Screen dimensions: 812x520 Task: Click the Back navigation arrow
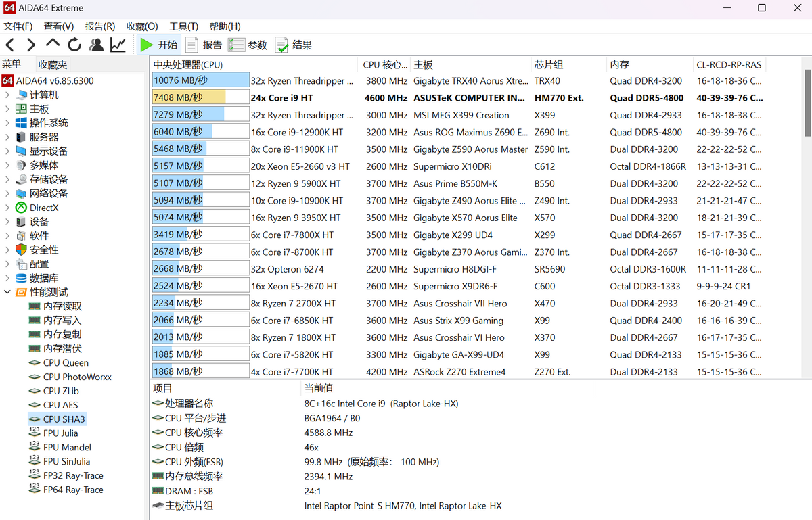coord(10,45)
